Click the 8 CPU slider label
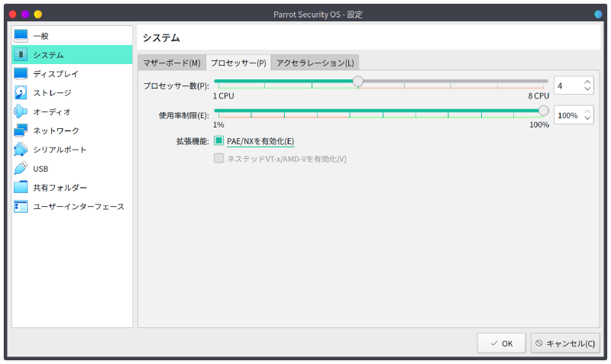Image resolution: width=611 pixels, height=364 pixels. point(538,95)
